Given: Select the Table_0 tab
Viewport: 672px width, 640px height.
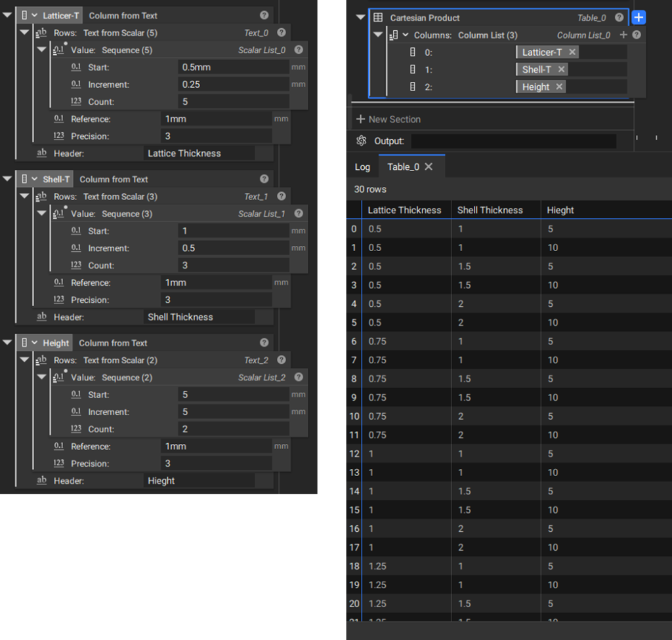Looking at the screenshot, I should coord(403,167).
